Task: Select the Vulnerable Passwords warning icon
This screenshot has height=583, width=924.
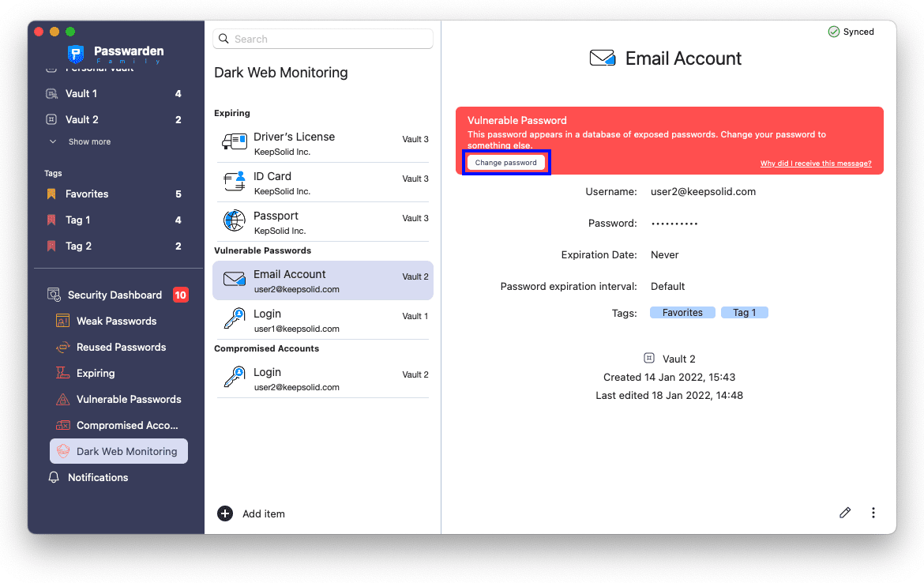Action: click(x=62, y=399)
